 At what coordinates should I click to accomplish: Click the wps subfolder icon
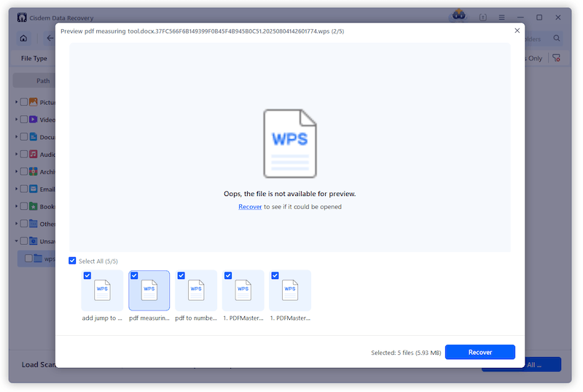(38, 258)
